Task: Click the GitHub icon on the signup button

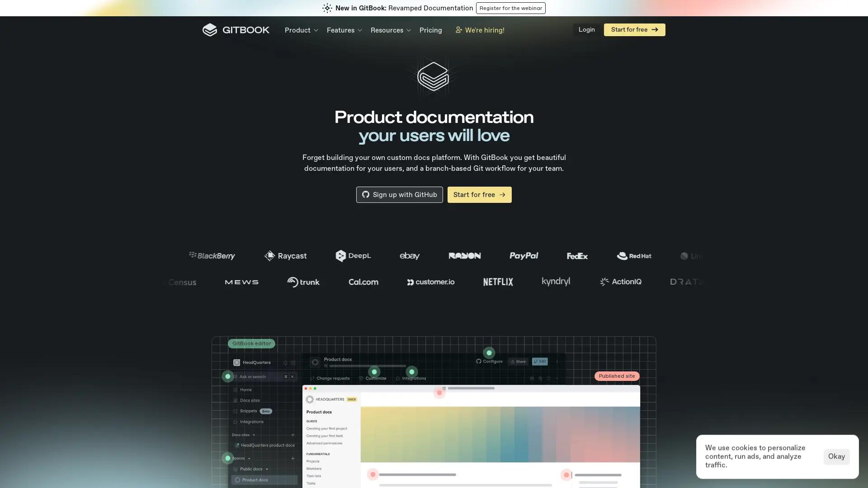Action: point(365,194)
